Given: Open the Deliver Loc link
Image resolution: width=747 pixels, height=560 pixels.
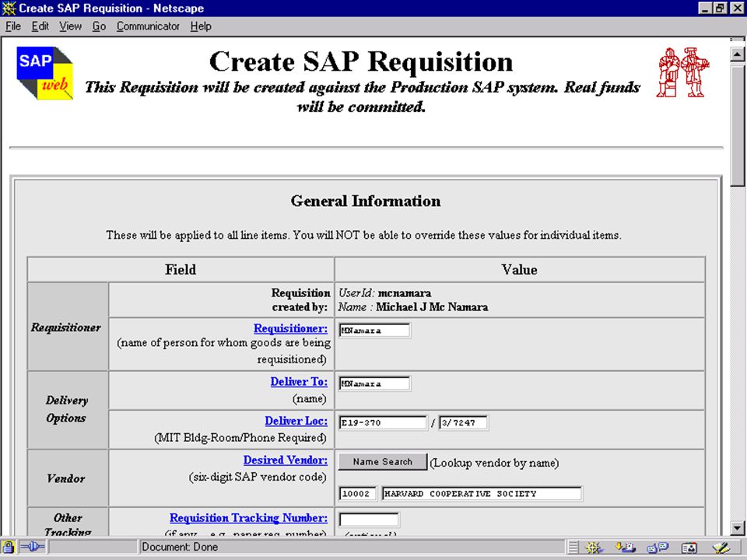Looking at the screenshot, I should [x=296, y=421].
